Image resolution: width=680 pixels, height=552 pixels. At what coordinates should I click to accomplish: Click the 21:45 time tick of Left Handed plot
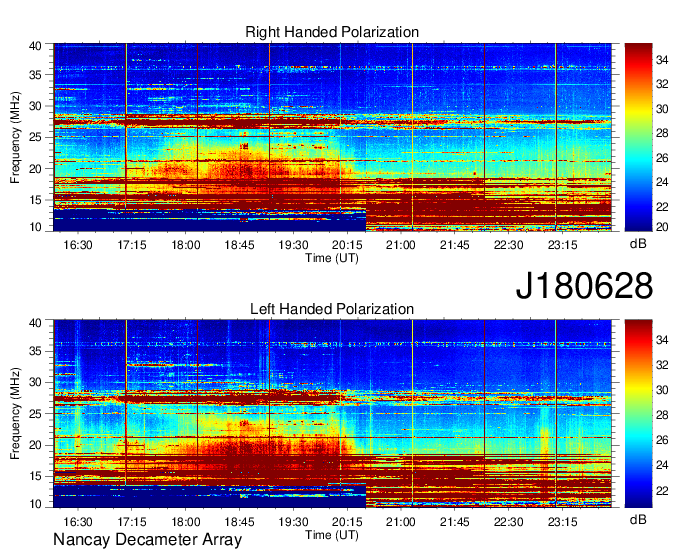454,521
